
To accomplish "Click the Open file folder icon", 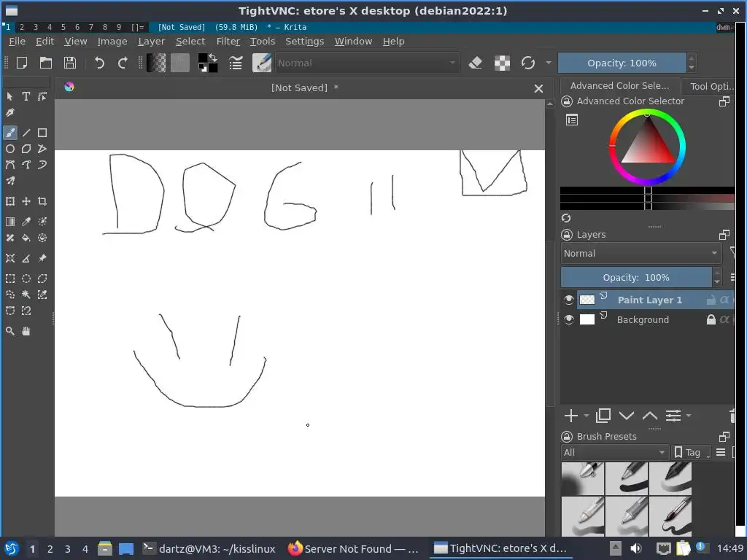I will [46, 63].
